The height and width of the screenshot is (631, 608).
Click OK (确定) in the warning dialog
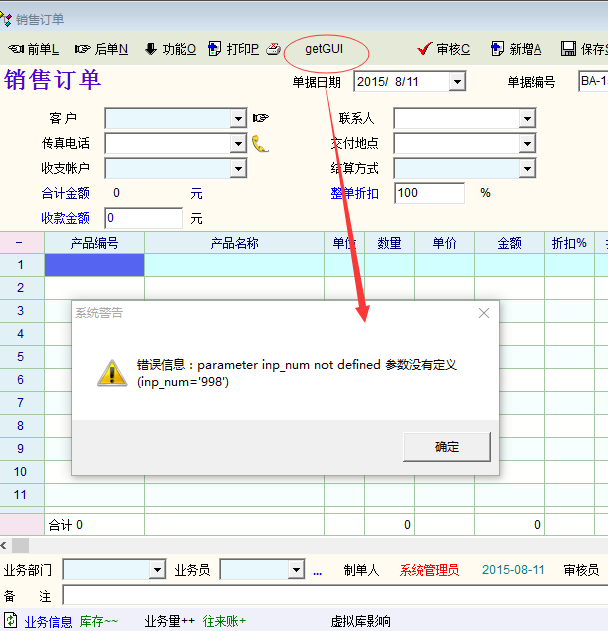click(446, 447)
